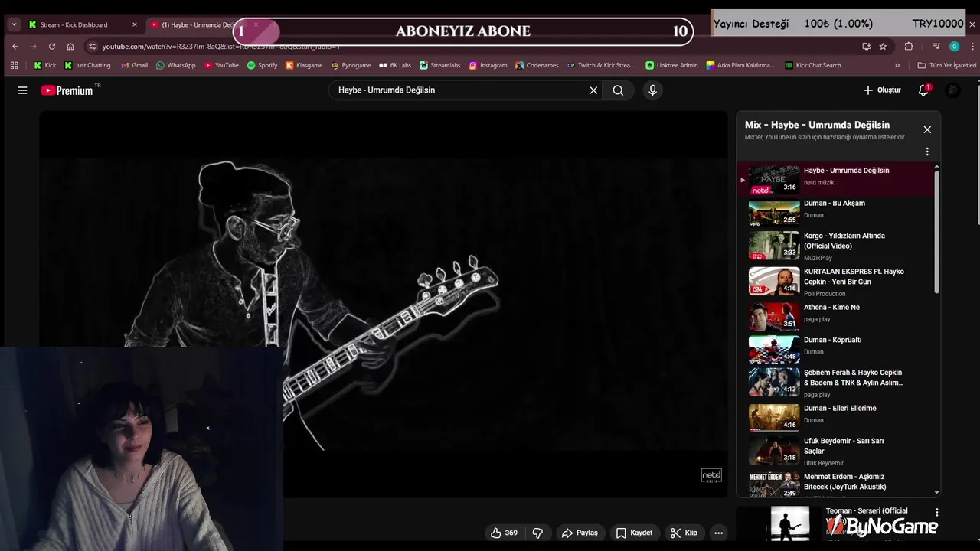Open media control icon in toolbar
Image resolution: width=980 pixels, height=551 pixels.
point(936,46)
